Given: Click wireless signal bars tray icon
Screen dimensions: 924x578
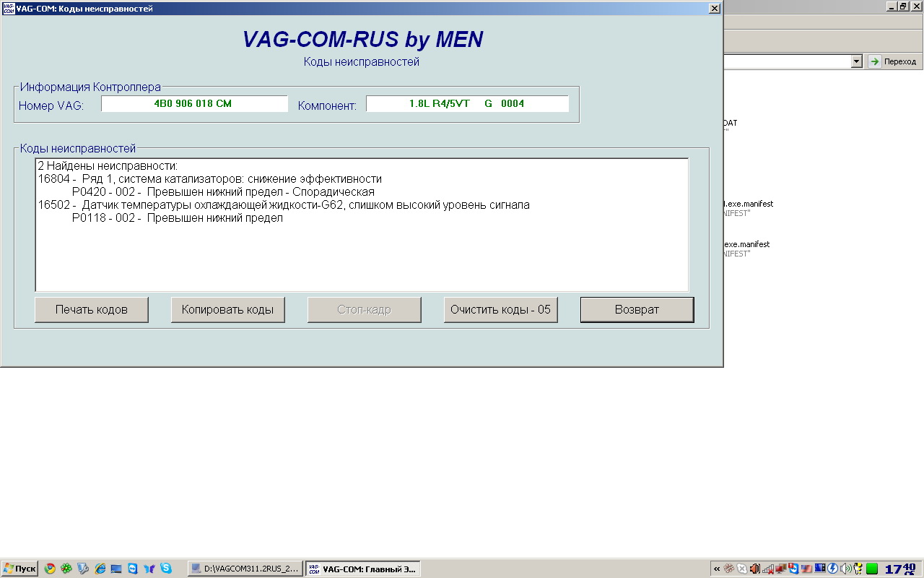Looking at the screenshot, I should pyautogui.click(x=768, y=569).
